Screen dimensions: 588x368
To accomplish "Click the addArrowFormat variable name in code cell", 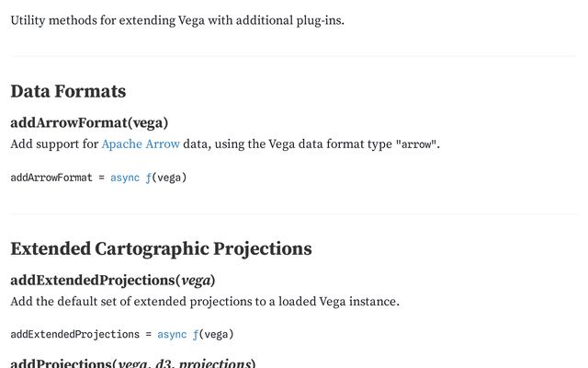I will point(51,178).
